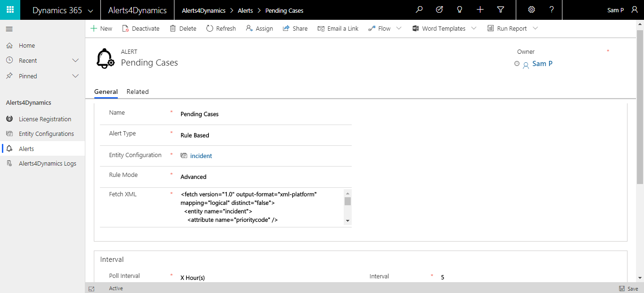
Task: Open Pinned in the sidebar
Action: click(x=28, y=76)
